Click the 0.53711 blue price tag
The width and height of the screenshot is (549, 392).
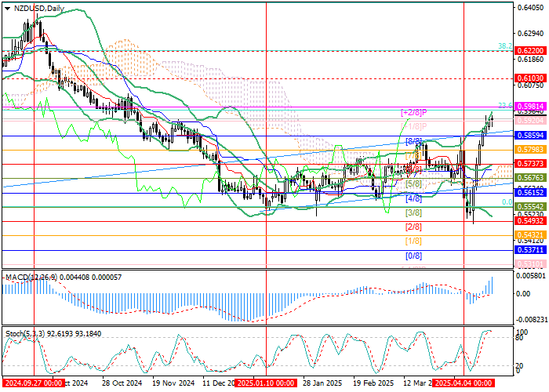[530, 250]
